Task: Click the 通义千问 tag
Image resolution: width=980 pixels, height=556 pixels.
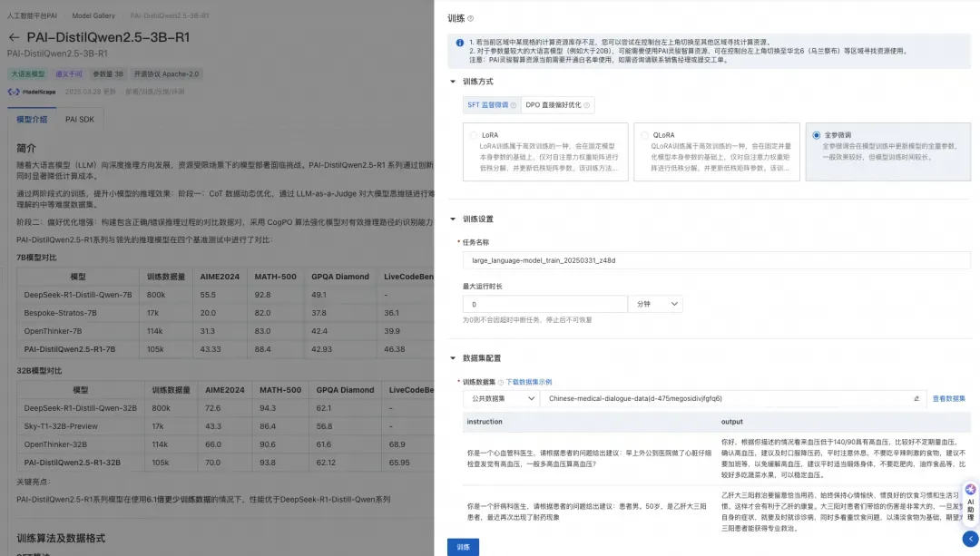Action: point(69,74)
